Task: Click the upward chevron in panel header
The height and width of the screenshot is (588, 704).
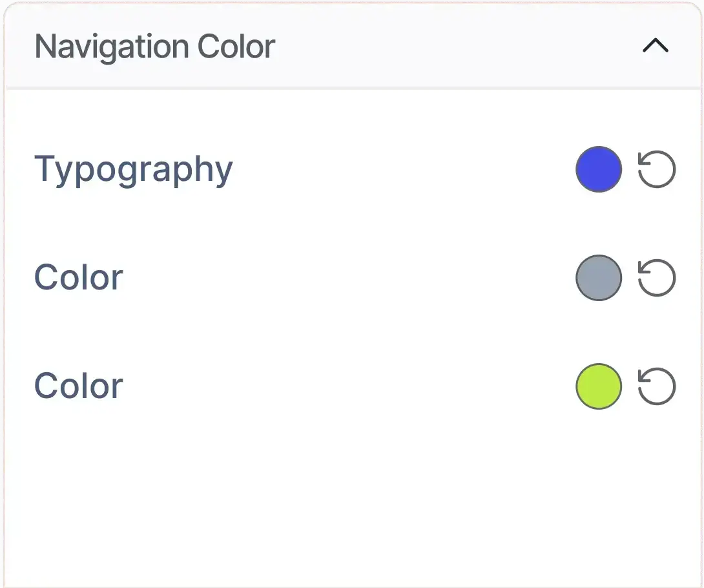Action: coord(656,46)
